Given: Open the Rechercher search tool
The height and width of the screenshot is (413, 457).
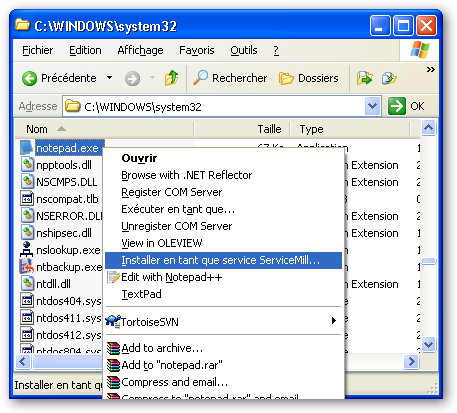Looking at the screenshot, I should 230,78.
